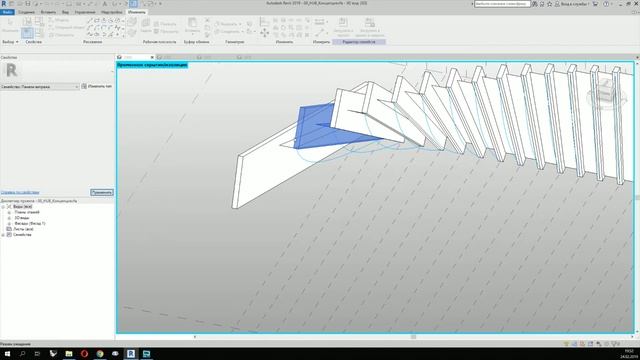The image size is (640, 360).
Task: Click the Revit icon in taskbar
Action: click(131, 354)
